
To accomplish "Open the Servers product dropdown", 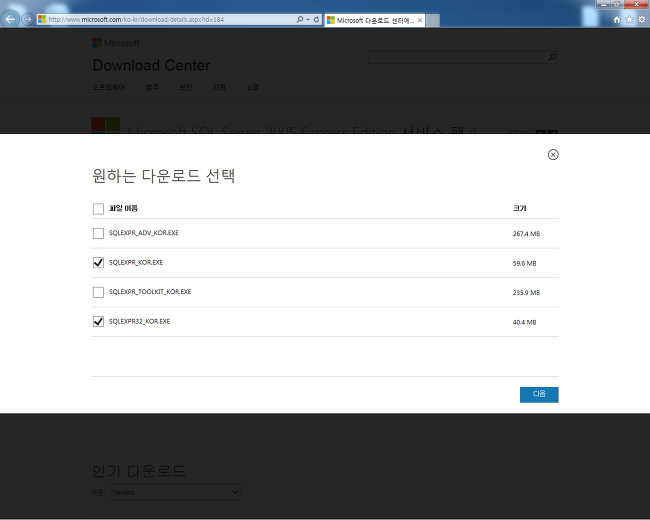I will (x=176, y=492).
